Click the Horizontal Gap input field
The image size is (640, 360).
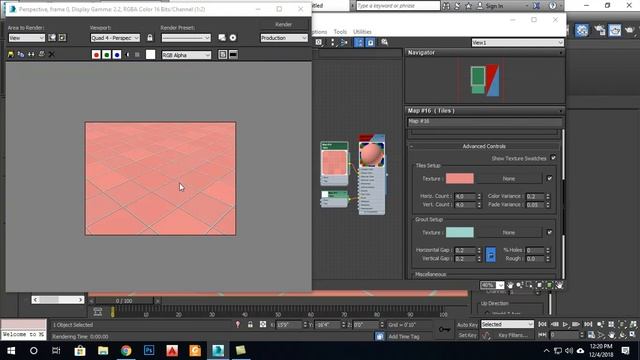tap(465, 250)
